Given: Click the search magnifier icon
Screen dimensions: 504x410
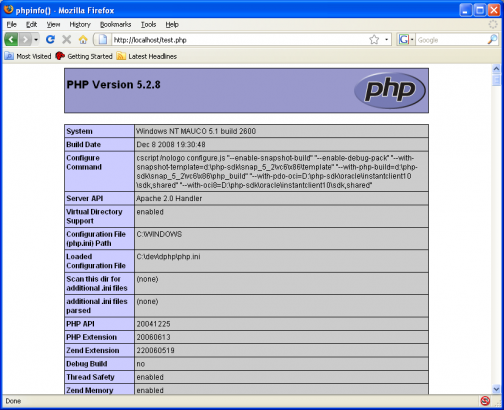Looking at the screenshot, I should (492, 40).
